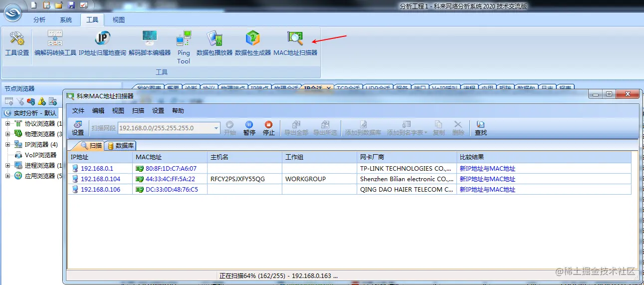Open the 扫描 menu in scanner menu bar
This screenshot has height=285, width=644.
pos(138,111)
